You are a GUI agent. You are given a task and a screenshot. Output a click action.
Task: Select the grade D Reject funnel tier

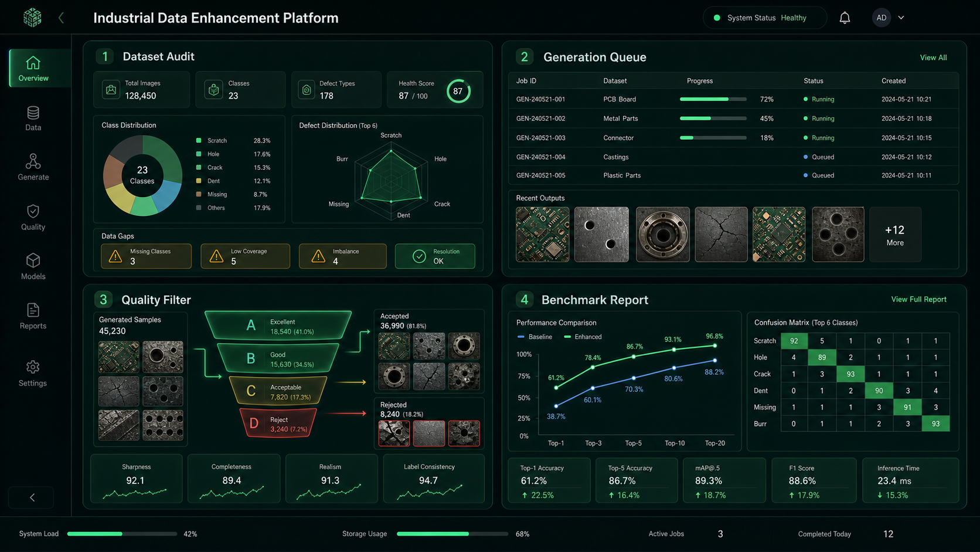tap(278, 423)
